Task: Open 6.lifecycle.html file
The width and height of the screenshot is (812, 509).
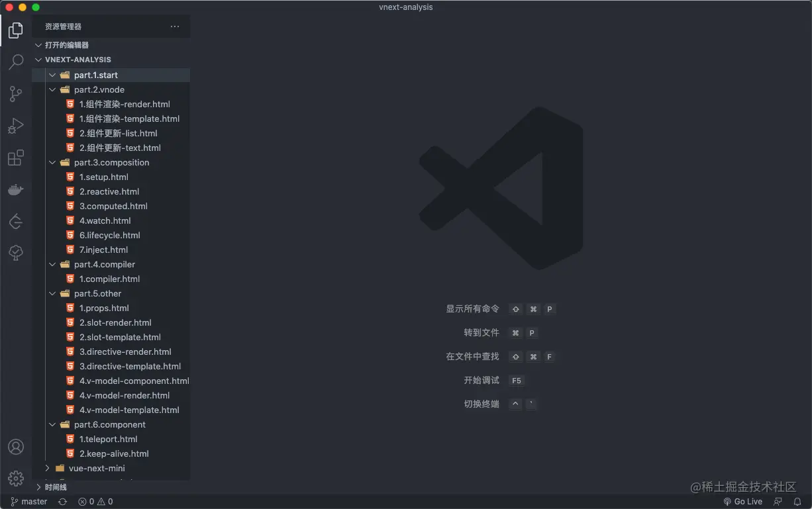Action: [x=111, y=235]
